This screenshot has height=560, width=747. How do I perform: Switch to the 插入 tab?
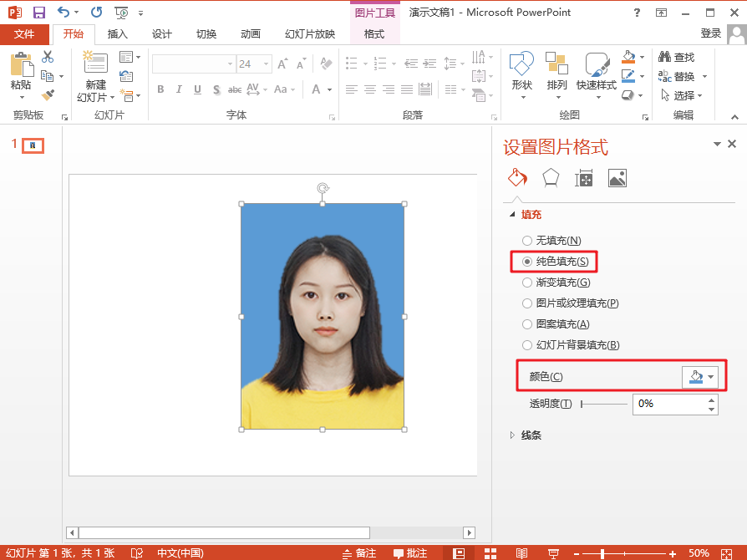coord(117,33)
